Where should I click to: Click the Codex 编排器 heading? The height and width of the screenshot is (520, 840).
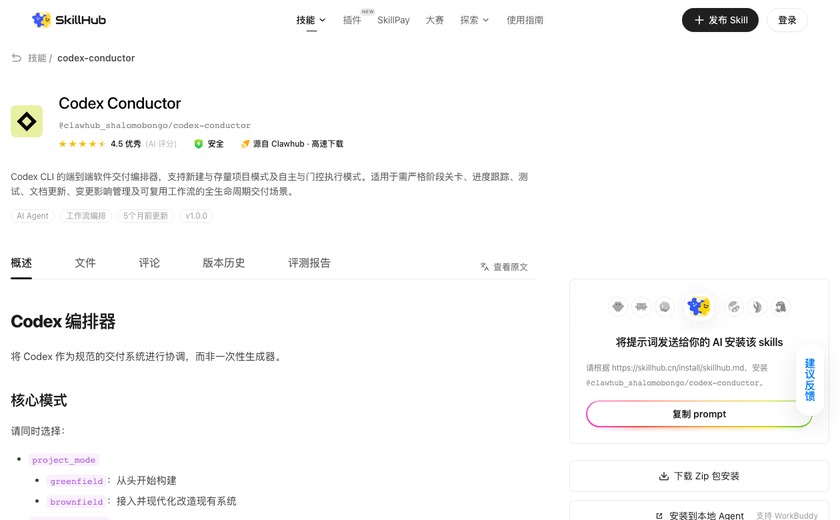tap(63, 321)
